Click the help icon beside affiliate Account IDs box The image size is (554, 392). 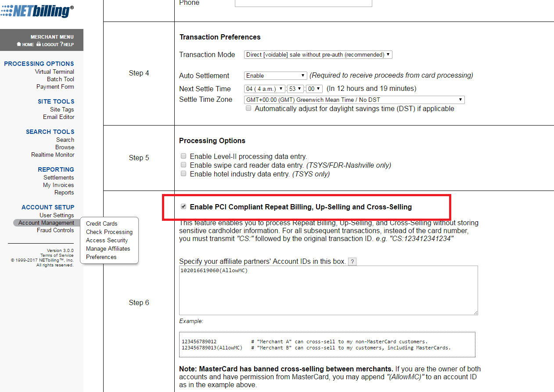pos(352,262)
